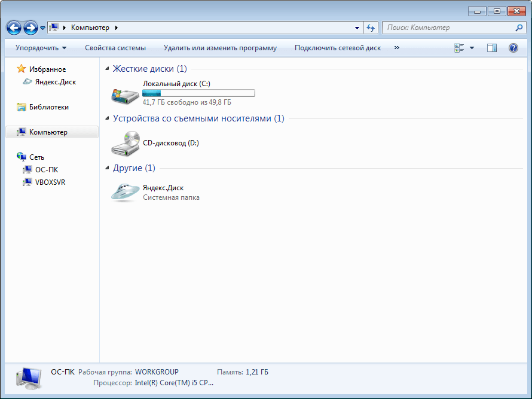Click the Поиск: Компьютер search field
This screenshot has height=399, width=532.
click(448, 28)
